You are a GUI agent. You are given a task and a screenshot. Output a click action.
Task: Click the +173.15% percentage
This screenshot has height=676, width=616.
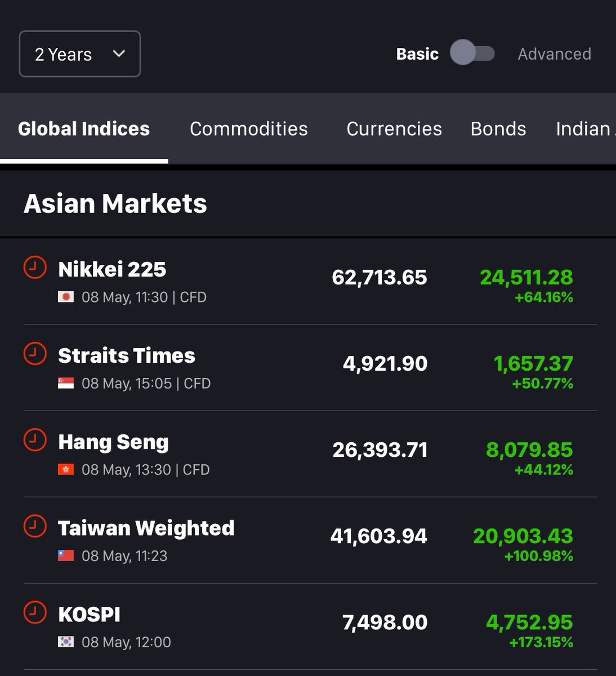pos(541,642)
